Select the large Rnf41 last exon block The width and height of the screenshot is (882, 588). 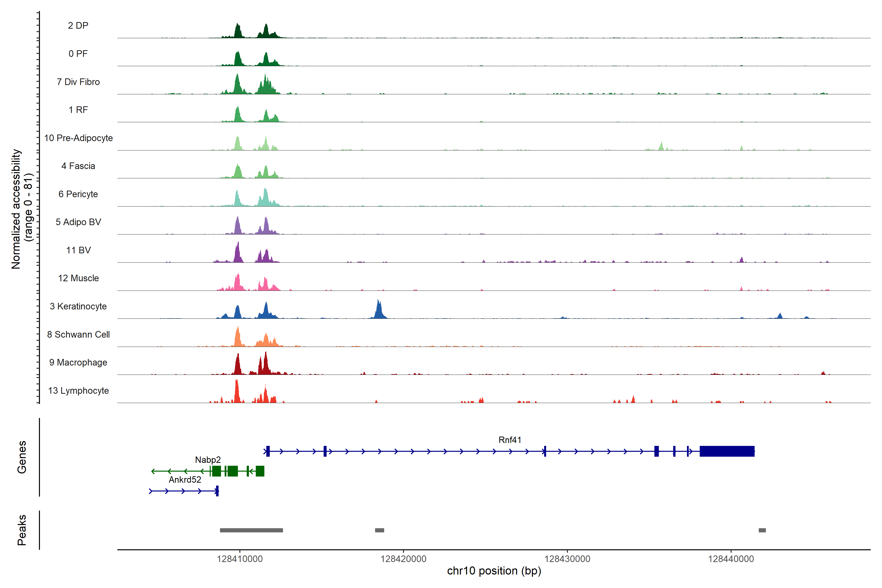point(727,451)
